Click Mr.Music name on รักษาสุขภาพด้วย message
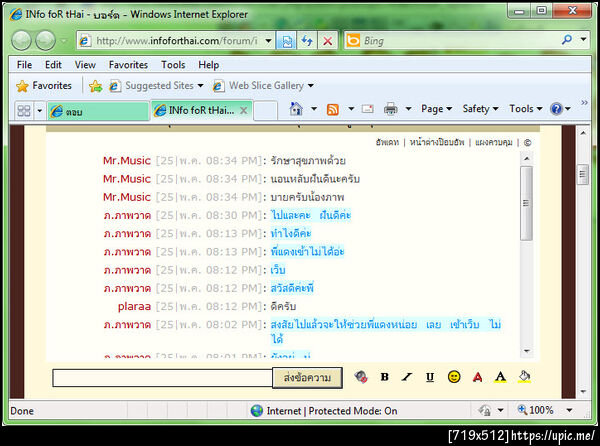Image resolution: width=600 pixels, height=446 pixels. pos(127,161)
